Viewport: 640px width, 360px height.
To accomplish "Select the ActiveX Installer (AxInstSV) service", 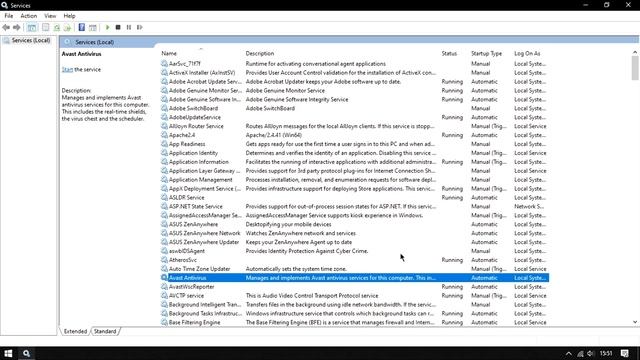I will point(355,73).
